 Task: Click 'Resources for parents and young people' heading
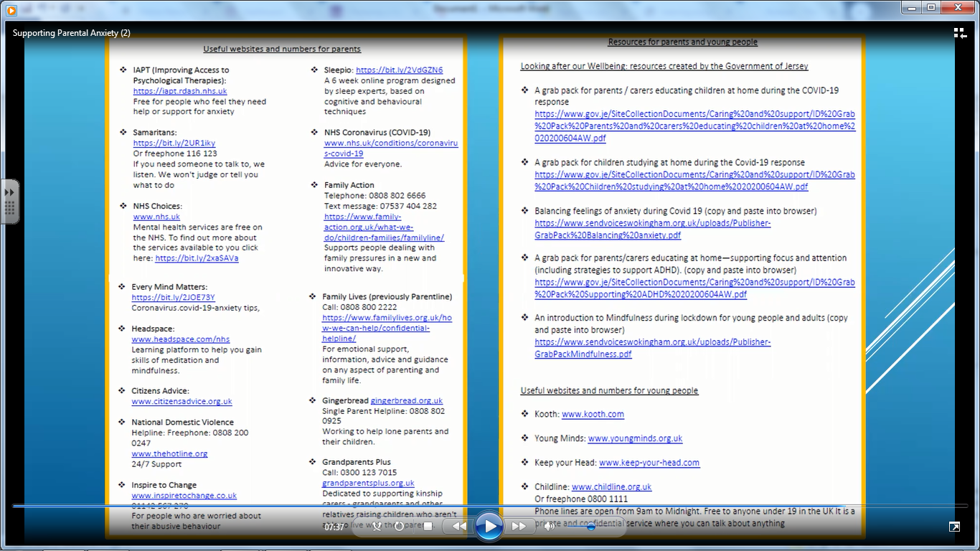coord(683,42)
